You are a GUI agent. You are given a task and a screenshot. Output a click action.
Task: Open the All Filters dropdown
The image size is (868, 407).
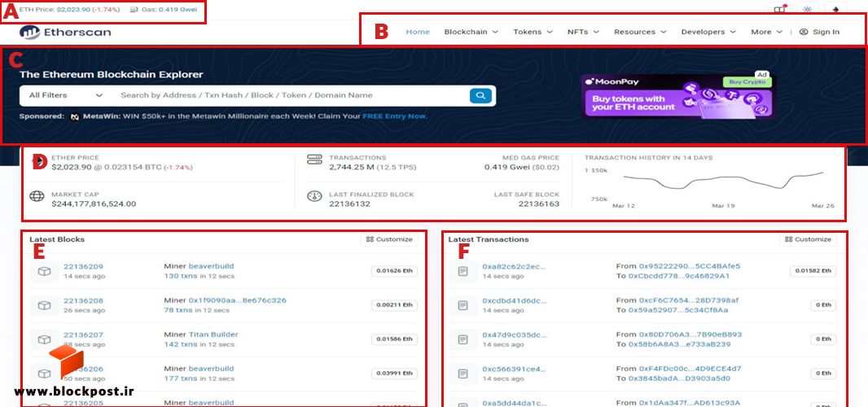[67, 95]
